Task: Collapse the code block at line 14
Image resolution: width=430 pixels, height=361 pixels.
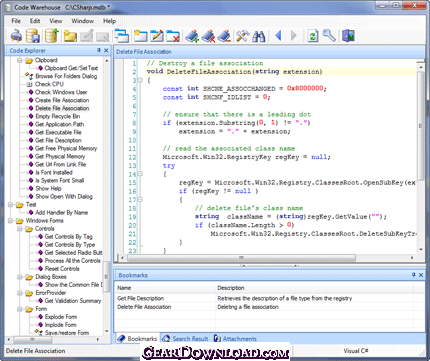Action: click(140, 174)
